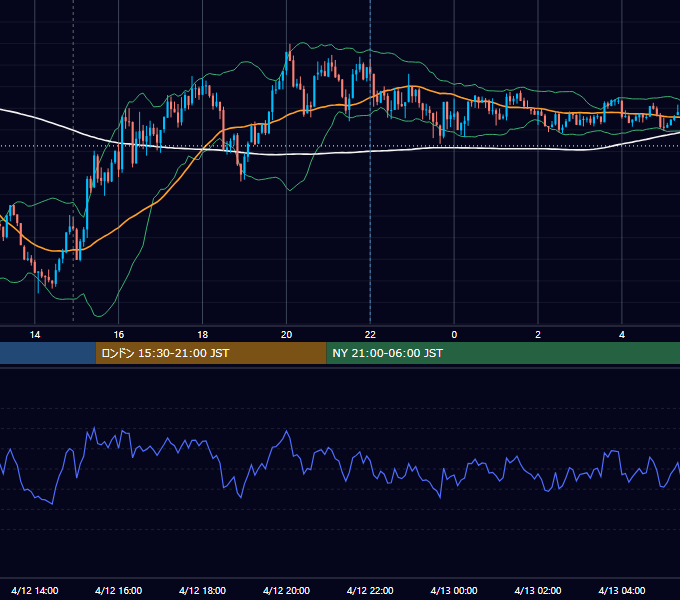
Task: Click the 4/13 00:00 timestamp label
Action: pos(454,590)
